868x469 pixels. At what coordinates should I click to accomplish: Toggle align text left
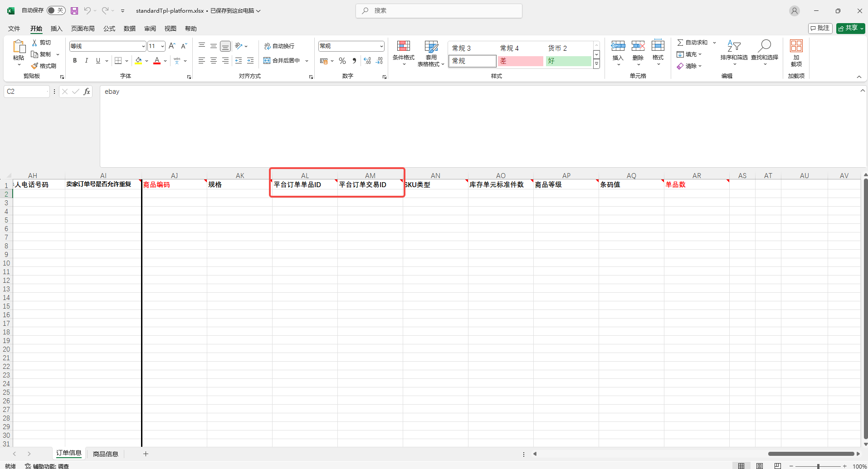pyautogui.click(x=202, y=61)
